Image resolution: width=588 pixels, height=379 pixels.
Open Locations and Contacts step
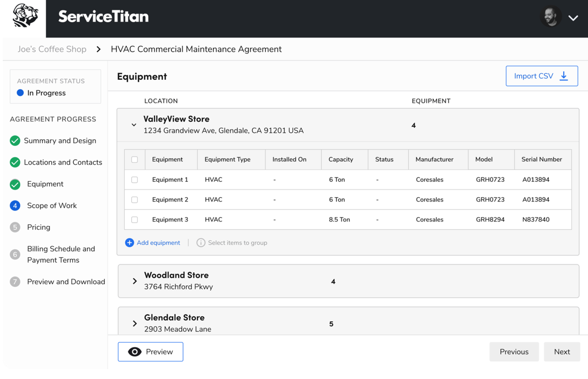tap(63, 162)
